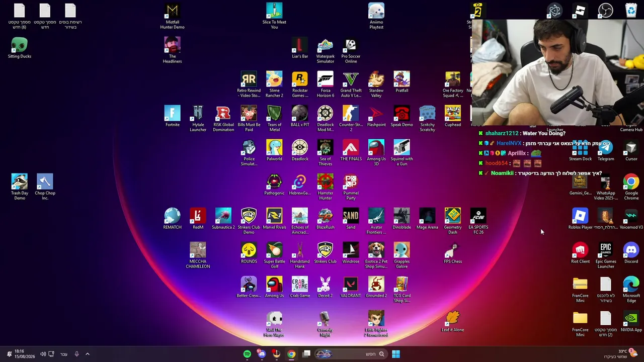
Task: Open the NVIDIA App shortcut
Action: click(631, 322)
